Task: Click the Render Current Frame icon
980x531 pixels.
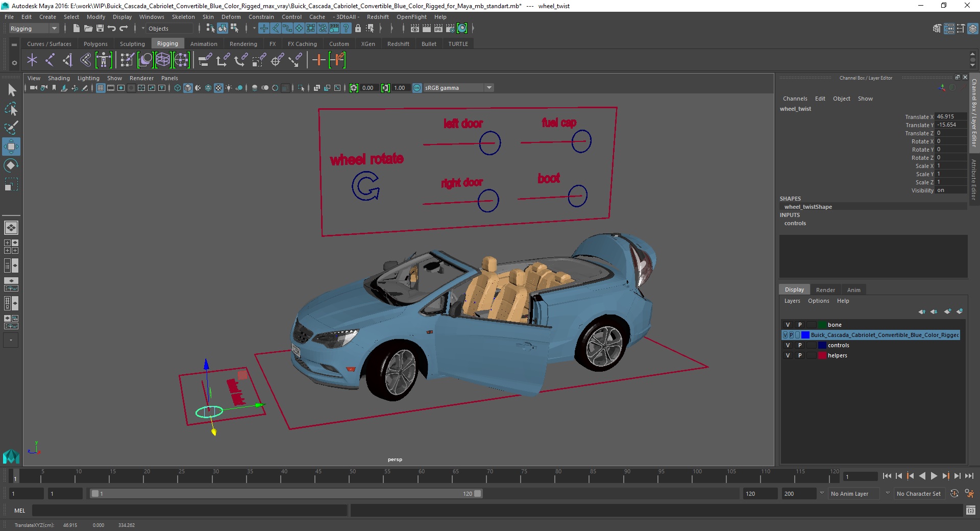Action: tap(427, 29)
